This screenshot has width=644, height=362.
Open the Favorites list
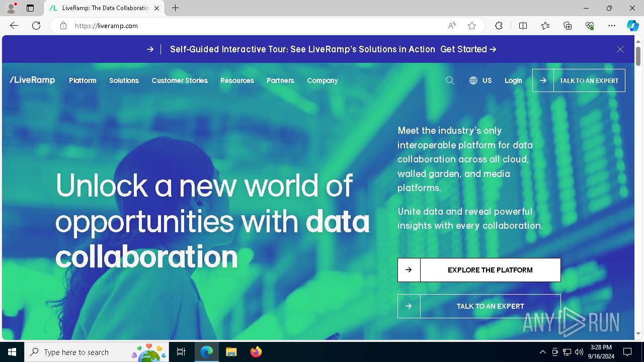545,26
